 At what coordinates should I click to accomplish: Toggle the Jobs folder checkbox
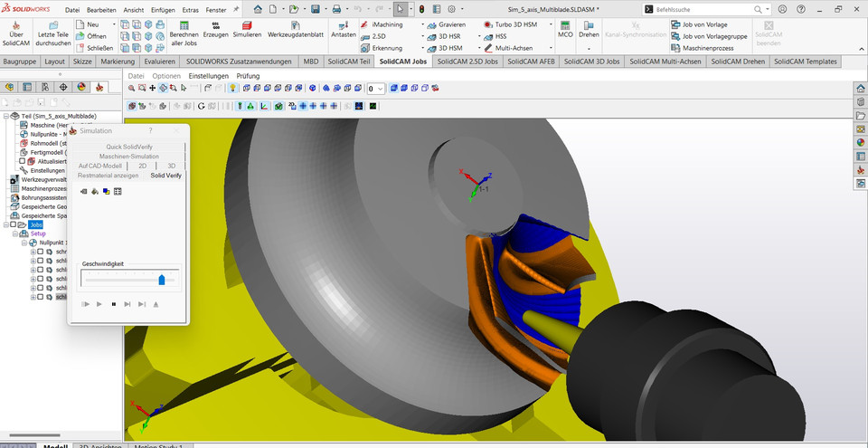coord(14,224)
